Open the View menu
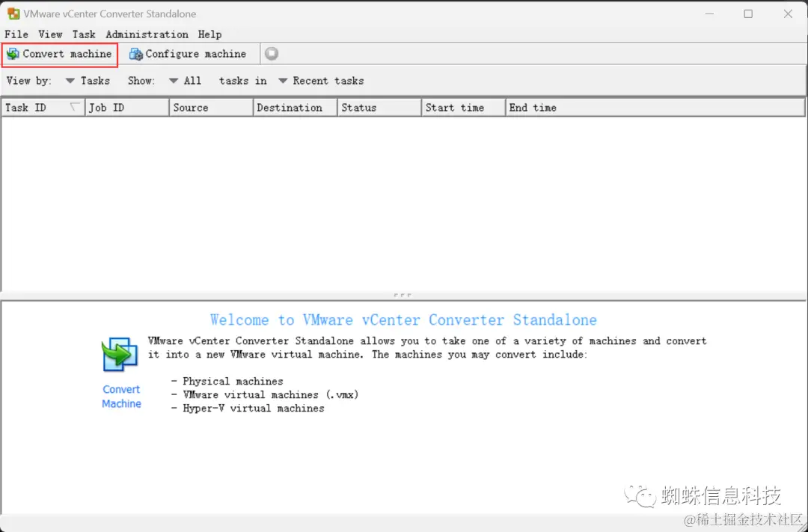 tap(51, 34)
